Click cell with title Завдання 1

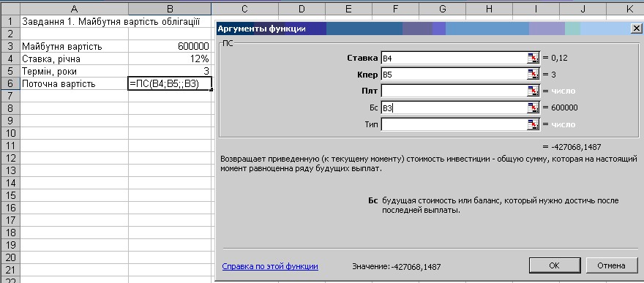tap(74, 21)
